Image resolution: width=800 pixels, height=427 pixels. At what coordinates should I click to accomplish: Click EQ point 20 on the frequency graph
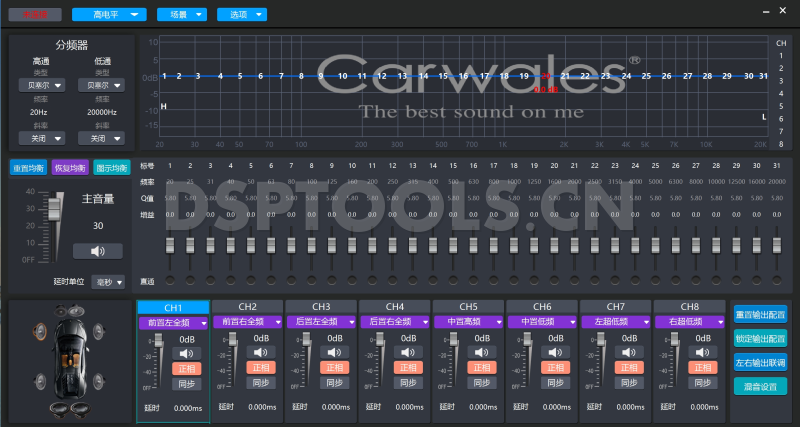[544, 76]
